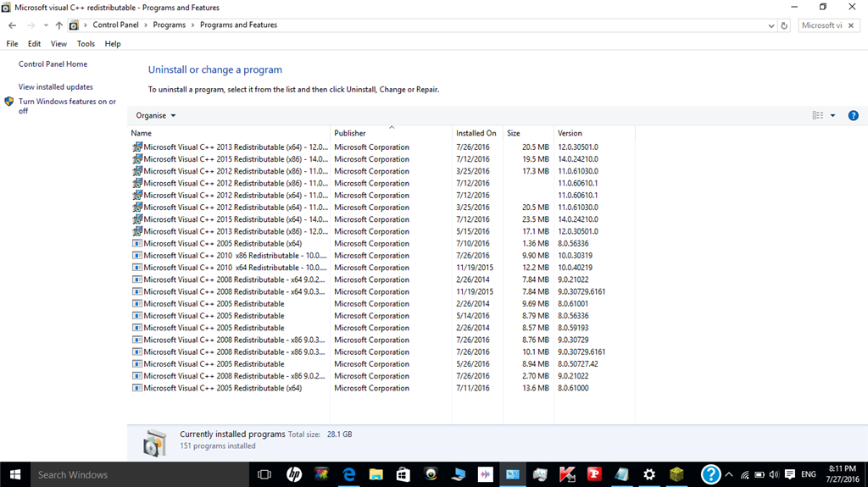
Task: Expand the Organise dropdown
Action: pyautogui.click(x=156, y=116)
